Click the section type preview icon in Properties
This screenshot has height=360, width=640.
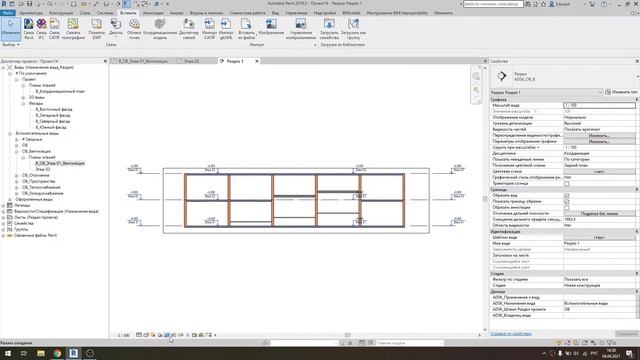pos(502,76)
